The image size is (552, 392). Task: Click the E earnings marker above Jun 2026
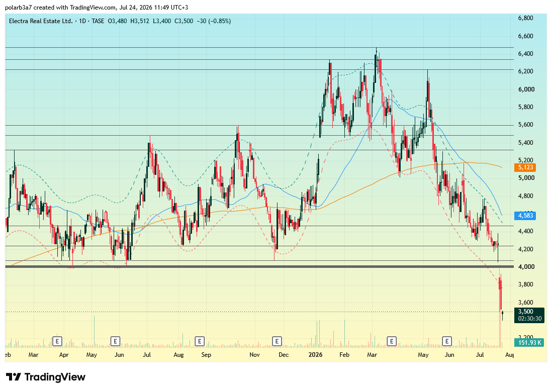click(447, 341)
